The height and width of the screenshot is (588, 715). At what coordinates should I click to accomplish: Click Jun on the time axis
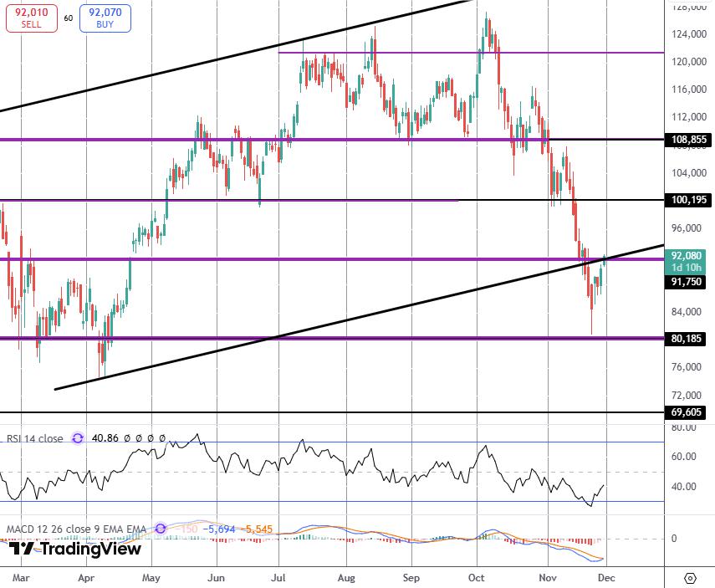click(216, 578)
